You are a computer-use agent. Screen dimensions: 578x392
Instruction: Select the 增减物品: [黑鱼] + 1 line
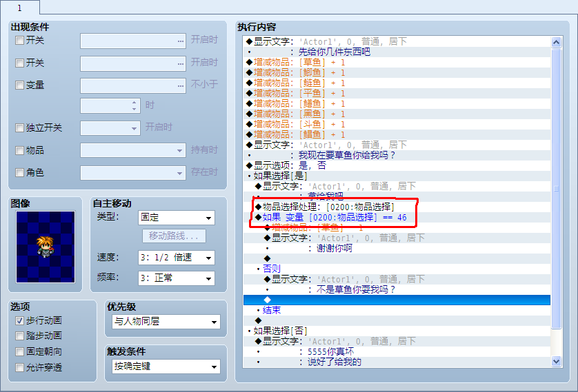[397, 114]
